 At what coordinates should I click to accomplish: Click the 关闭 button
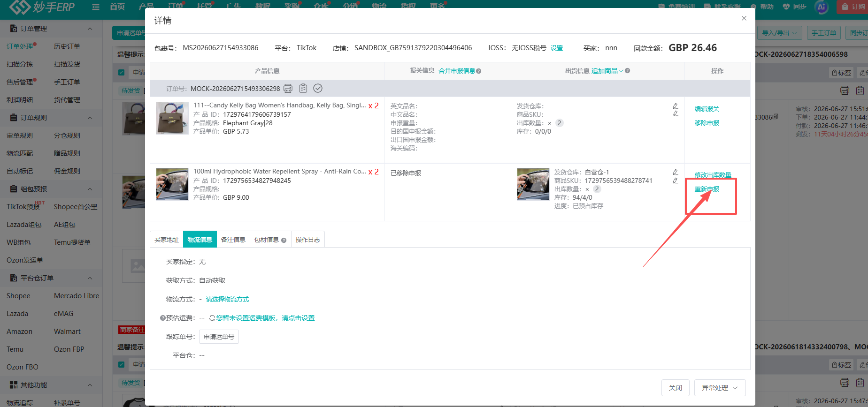click(x=676, y=388)
